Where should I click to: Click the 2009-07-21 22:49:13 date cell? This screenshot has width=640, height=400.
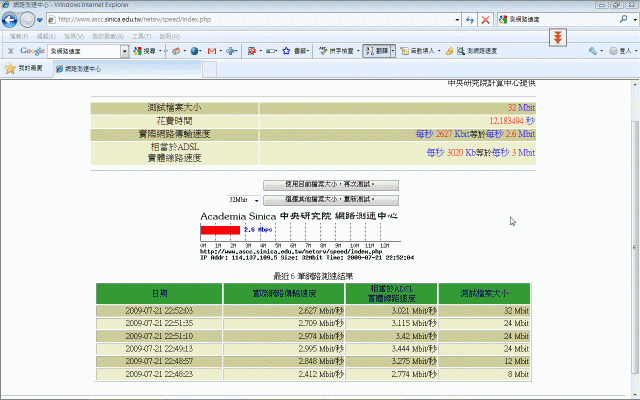(x=159, y=349)
